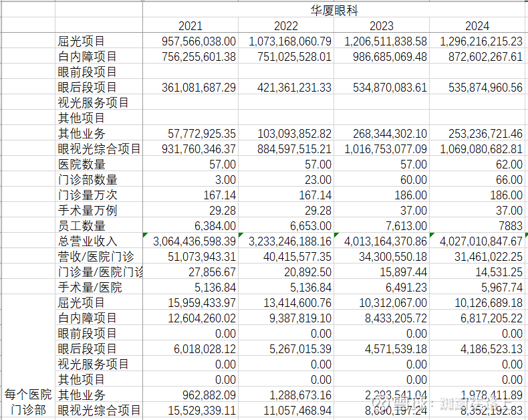Select total revenue cell 4,027,010,847.67
The image size is (528, 420).
tap(477, 241)
